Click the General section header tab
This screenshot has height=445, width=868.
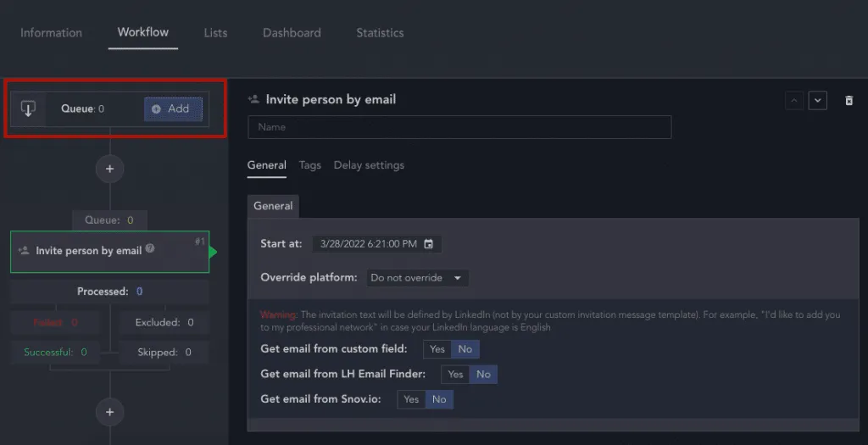[x=273, y=206]
